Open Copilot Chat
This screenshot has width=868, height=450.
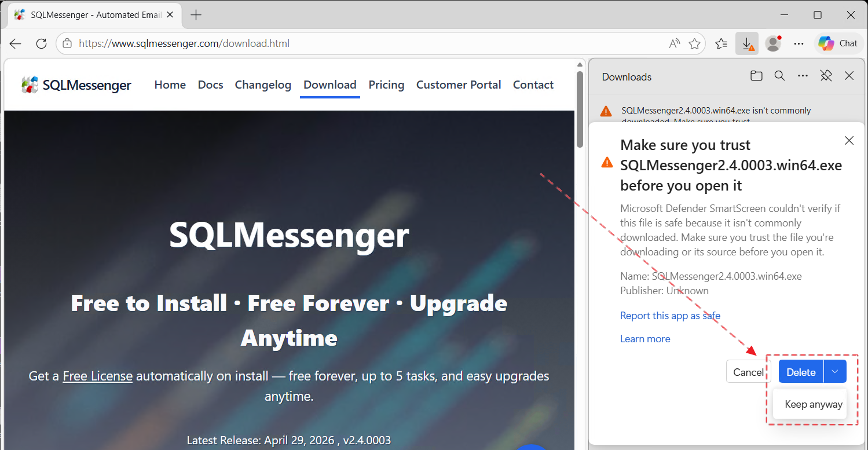click(838, 43)
